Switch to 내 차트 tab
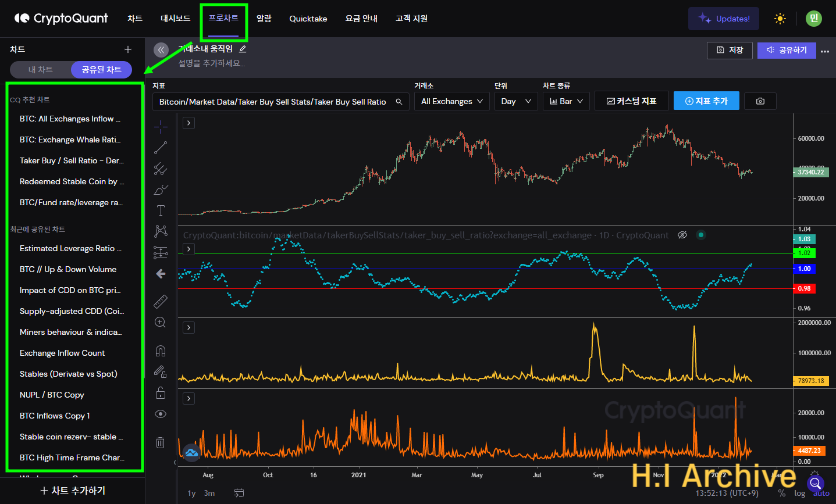This screenshot has height=504, width=836. click(x=41, y=70)
